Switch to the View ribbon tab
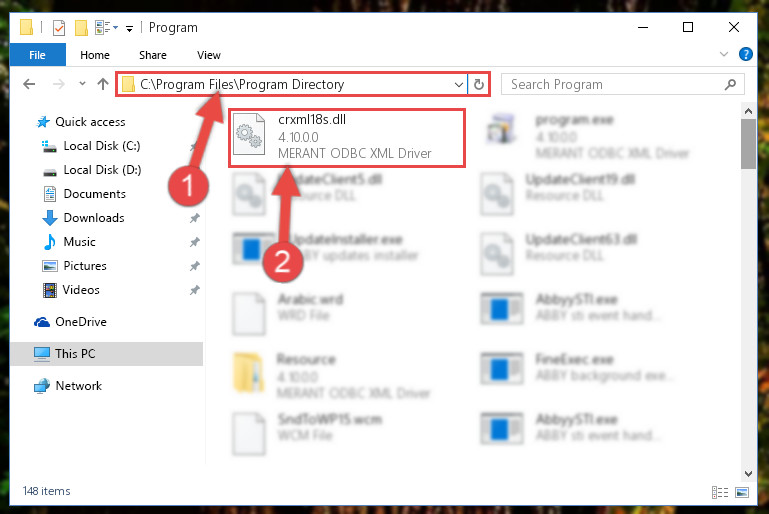The height and width of the screenshot is (514, 769). 209,55
